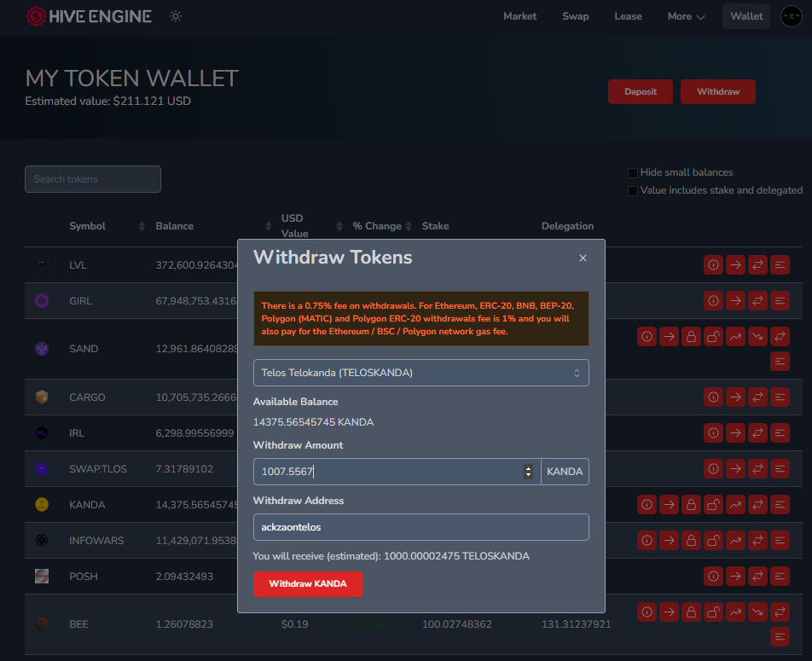Trade INFOWARS with the exchange icon
Viewport: 812px width, 661px height.
[757, 541]
